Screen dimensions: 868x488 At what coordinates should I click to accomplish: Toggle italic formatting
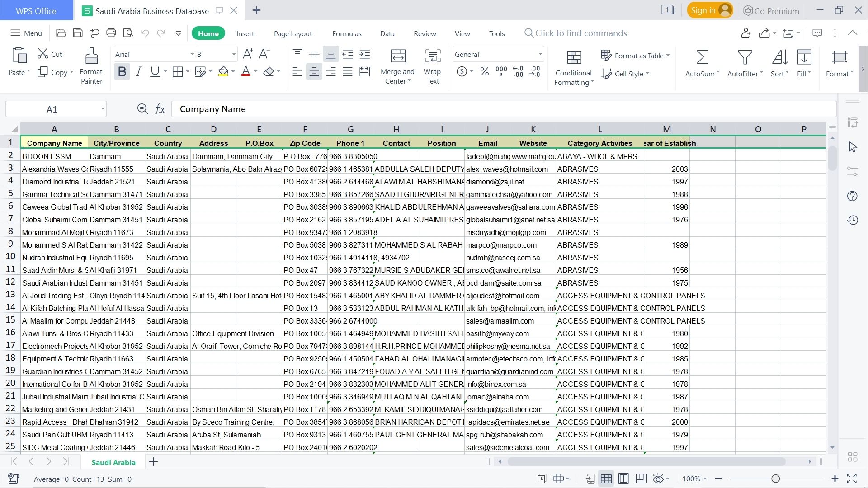tap(138, 71)
